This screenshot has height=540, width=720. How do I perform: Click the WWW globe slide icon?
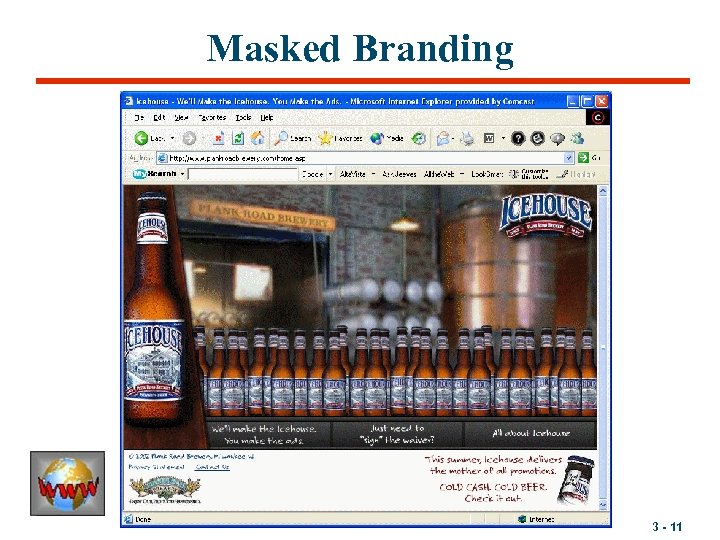pyautogui.click(x=68, y=483)
